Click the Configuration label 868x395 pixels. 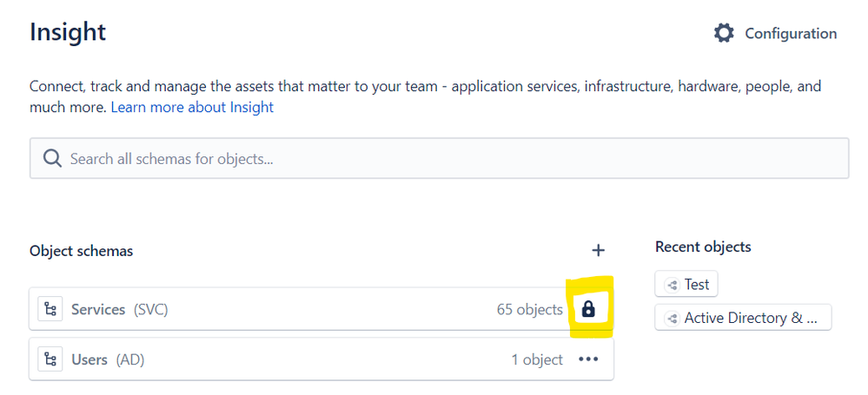[791, 34]
